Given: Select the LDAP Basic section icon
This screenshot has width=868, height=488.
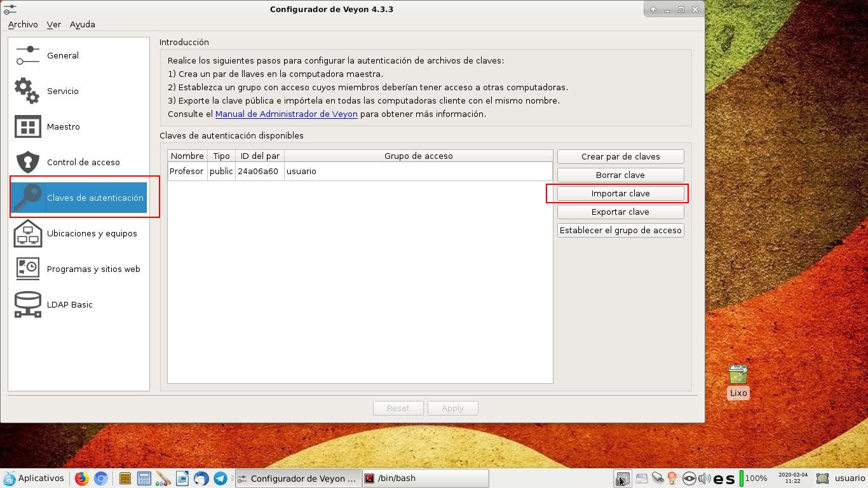Looking at the screenshot, I should point(27,304).
